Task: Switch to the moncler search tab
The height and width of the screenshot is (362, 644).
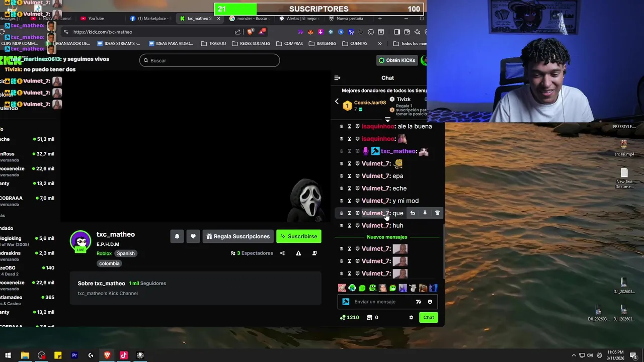Action: pos(249,19)
